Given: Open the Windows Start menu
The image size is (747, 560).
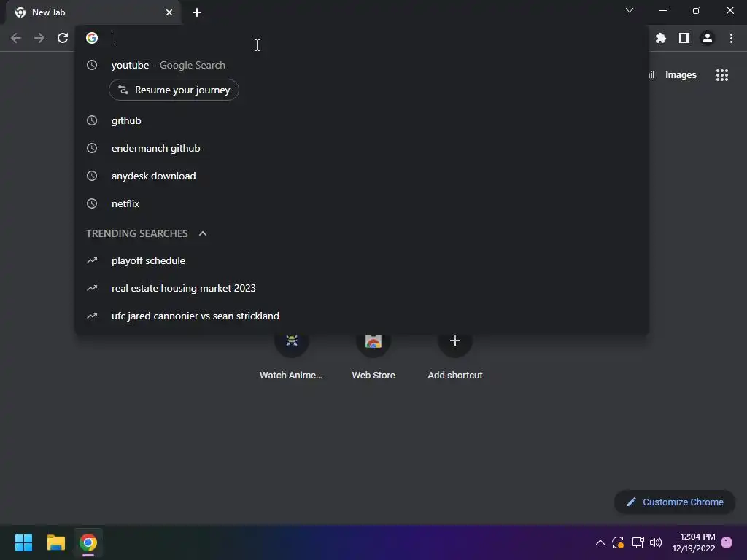Looking at the screenshot, I should coord(23,542).
